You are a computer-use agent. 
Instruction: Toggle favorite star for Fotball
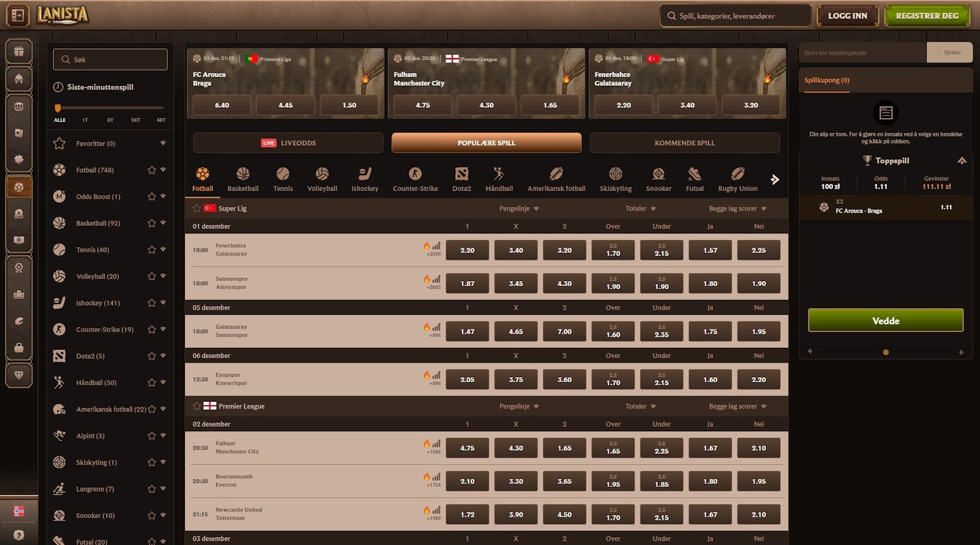tap(151, 170)
